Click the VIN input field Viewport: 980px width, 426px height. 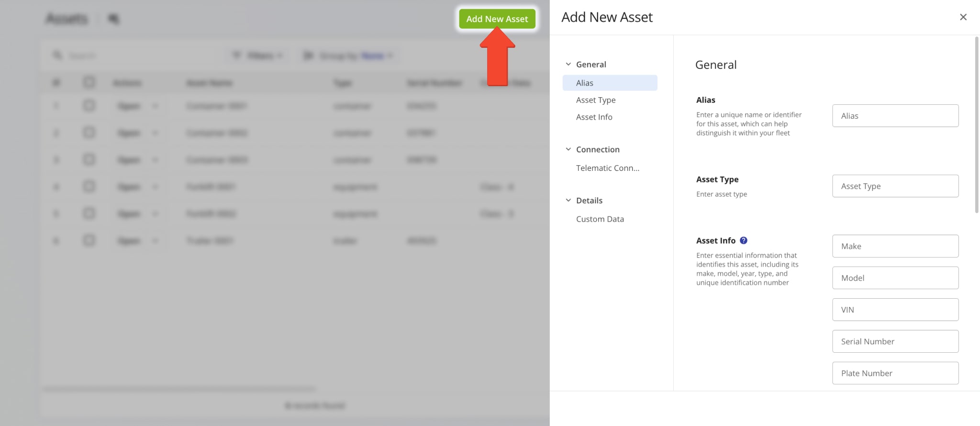click(895, 310)
